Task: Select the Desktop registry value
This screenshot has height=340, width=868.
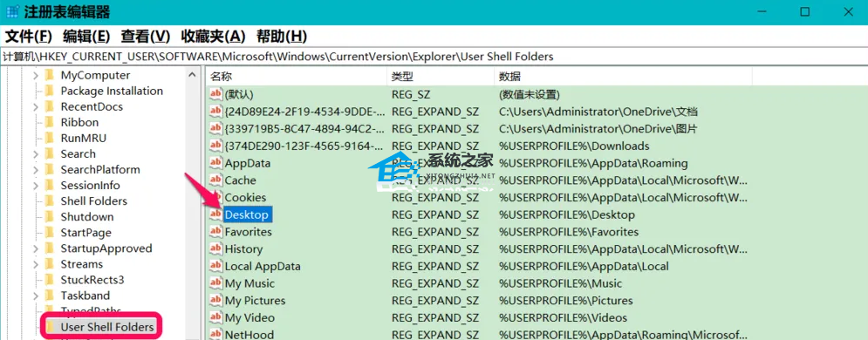Action: tap(246, 214)
